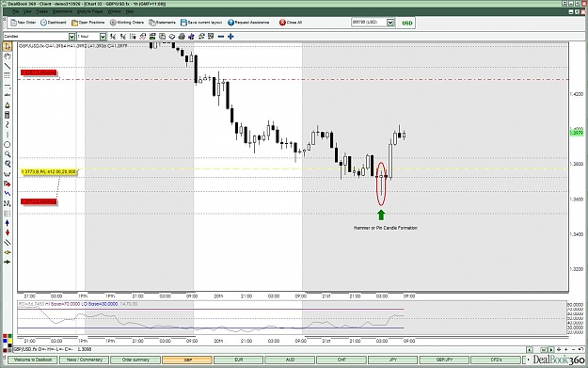This screenshot has height=368, width=588.
Task: Click the New Order toolbar button
Action: click(x=24, y=23)
